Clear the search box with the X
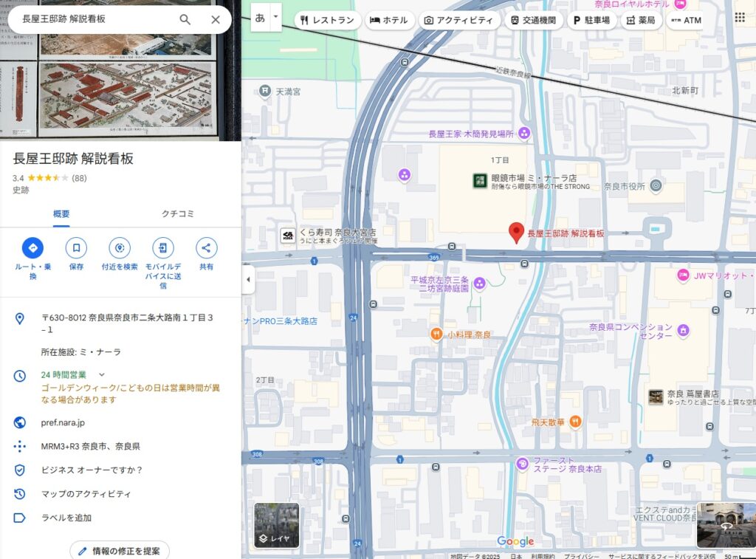This screenshot has width=756, height=559. click(216, 19)
